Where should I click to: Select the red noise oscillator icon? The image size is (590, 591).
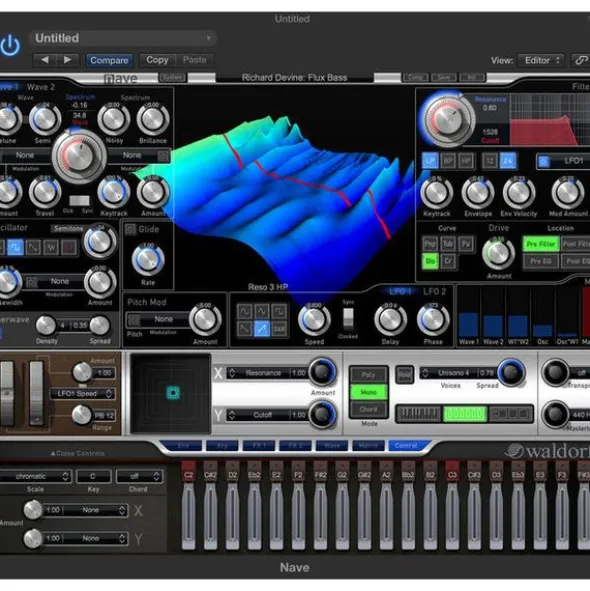pos(69,247)
